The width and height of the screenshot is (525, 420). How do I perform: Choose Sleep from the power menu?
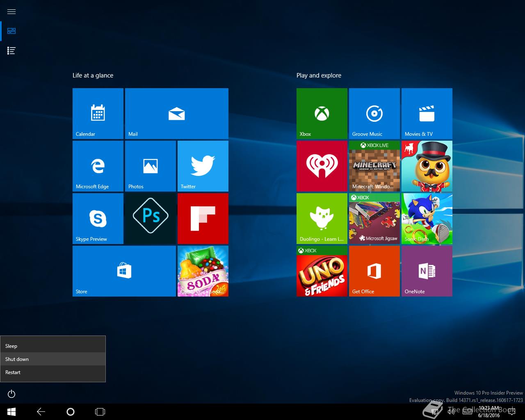click(53, 346)
